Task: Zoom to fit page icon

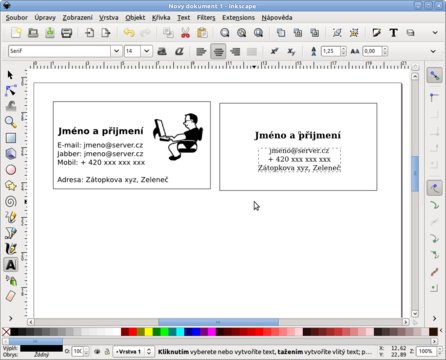Action: 258,33
